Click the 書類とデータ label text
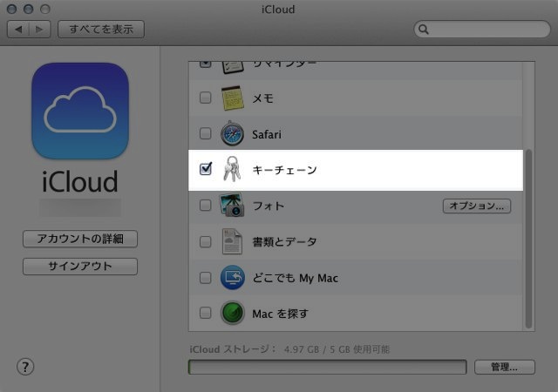The image size is (558, 392). [x=284, y=242]
